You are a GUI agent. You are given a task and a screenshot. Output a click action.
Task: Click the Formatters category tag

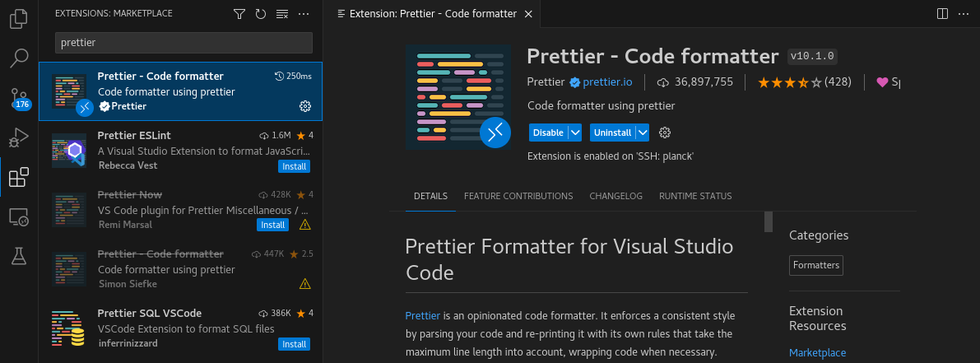tap(816, 265)
